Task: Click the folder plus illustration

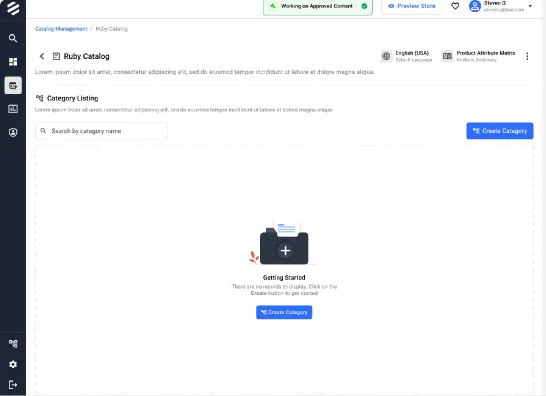Action: tap(284, 243)
